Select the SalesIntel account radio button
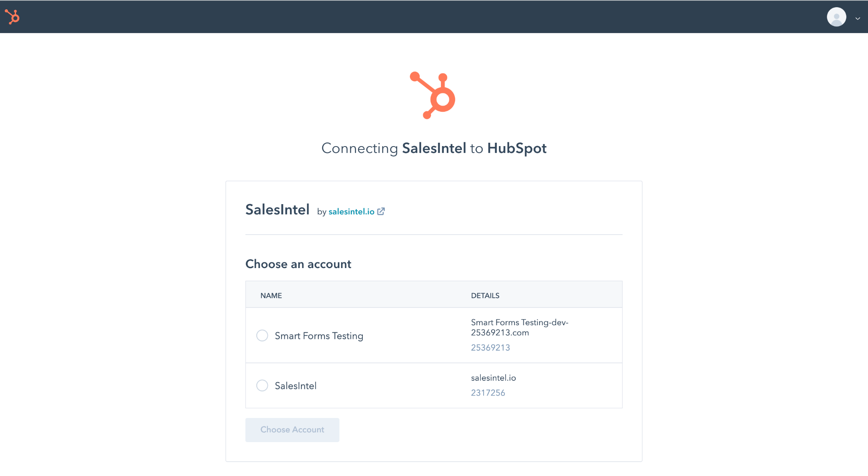868x476 pixels. [262, 385]
